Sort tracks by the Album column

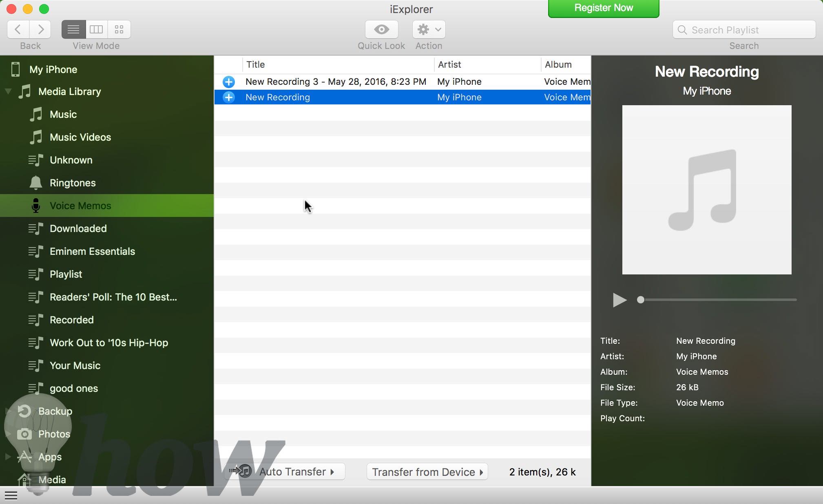566,64
